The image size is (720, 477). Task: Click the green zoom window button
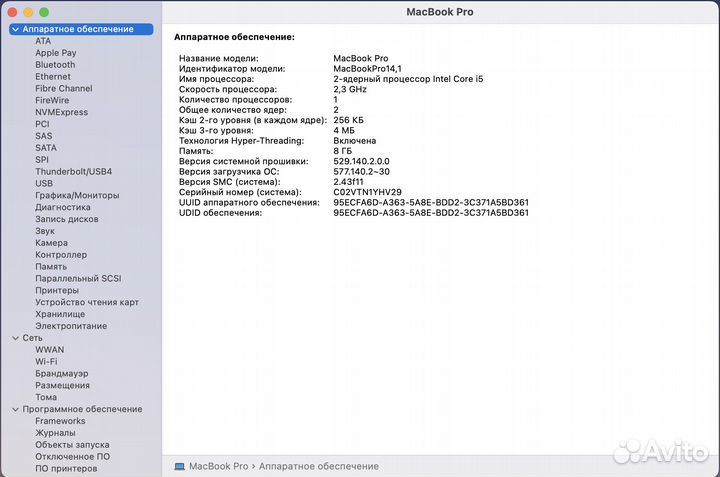click(44, 12)
